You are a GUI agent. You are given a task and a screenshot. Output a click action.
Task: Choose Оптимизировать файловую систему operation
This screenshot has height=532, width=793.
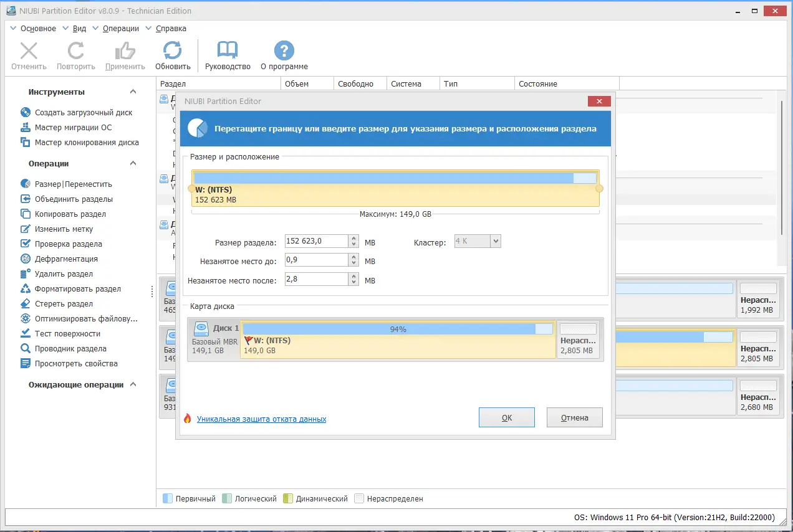point(86,319)
